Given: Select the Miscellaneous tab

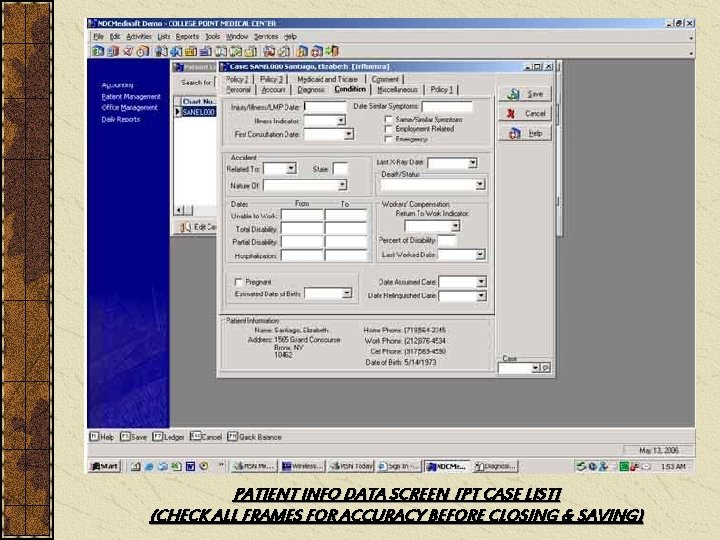Looking at the screenshot, I should 397,90.
